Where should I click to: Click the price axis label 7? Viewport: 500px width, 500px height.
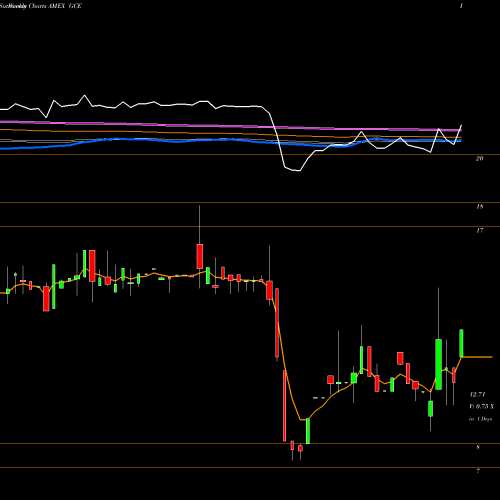coord(478,471)
